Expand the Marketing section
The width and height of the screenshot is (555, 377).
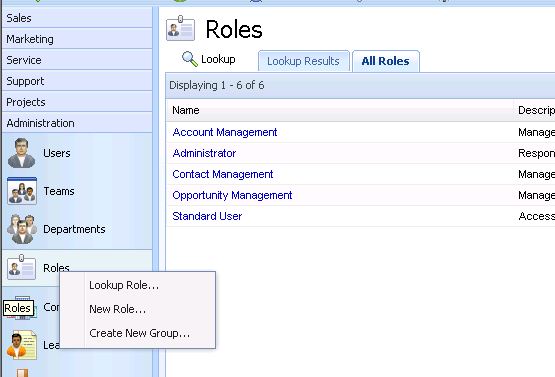click(x=77, y=39)
